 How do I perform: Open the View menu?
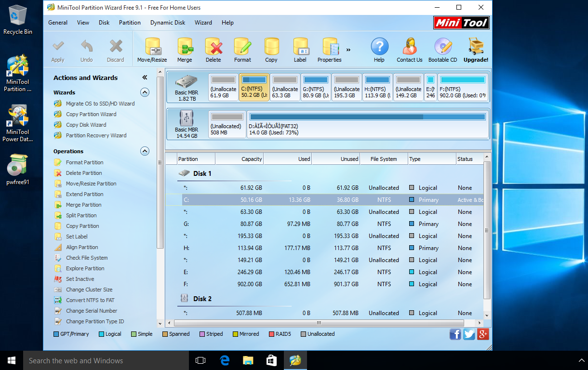coord(83,23)
